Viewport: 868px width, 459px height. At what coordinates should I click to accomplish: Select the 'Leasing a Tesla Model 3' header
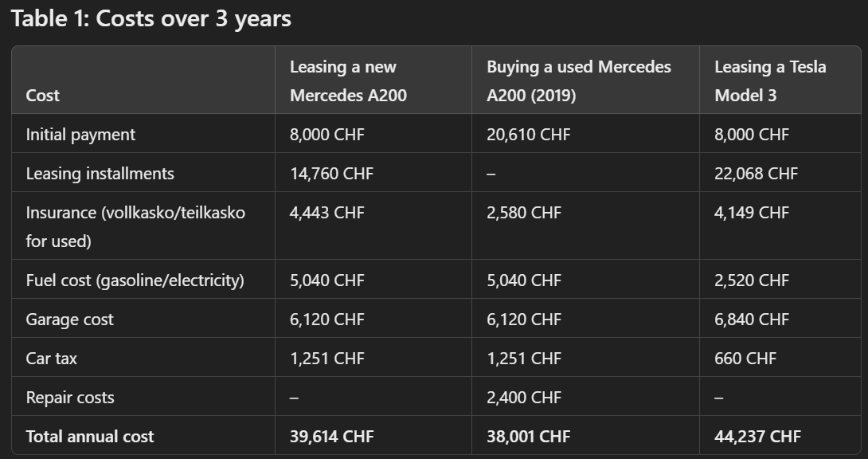pos(770,80)
